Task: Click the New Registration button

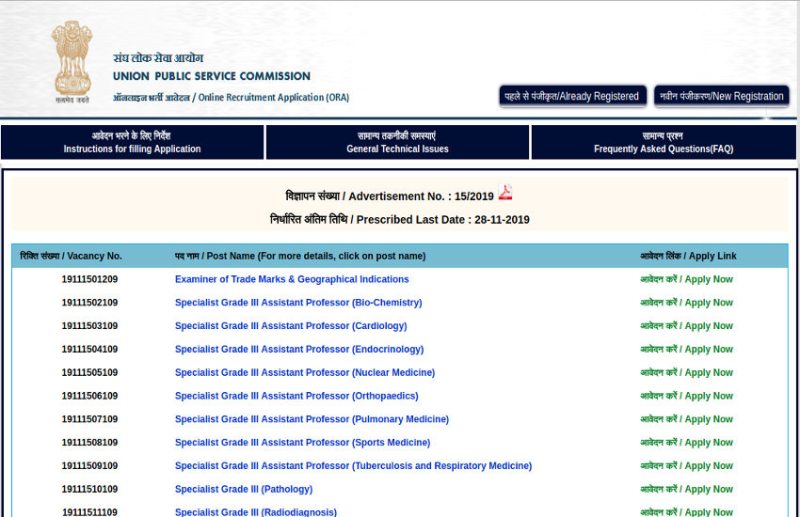Action: 721,96
